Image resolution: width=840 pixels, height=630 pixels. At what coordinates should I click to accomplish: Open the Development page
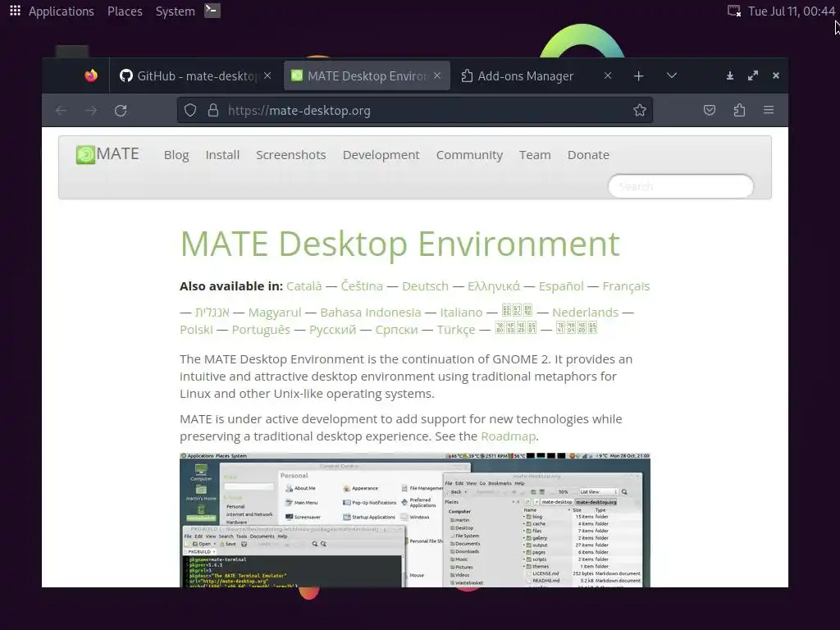(381, 155)
